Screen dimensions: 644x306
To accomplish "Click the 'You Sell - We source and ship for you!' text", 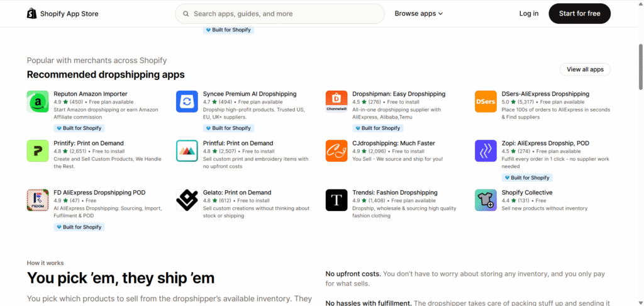I will point(397,159).
